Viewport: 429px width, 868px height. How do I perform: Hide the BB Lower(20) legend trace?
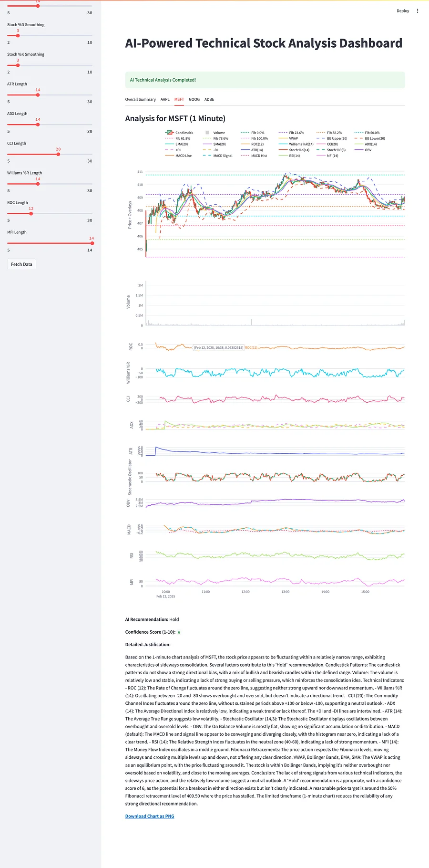[370, 138]
